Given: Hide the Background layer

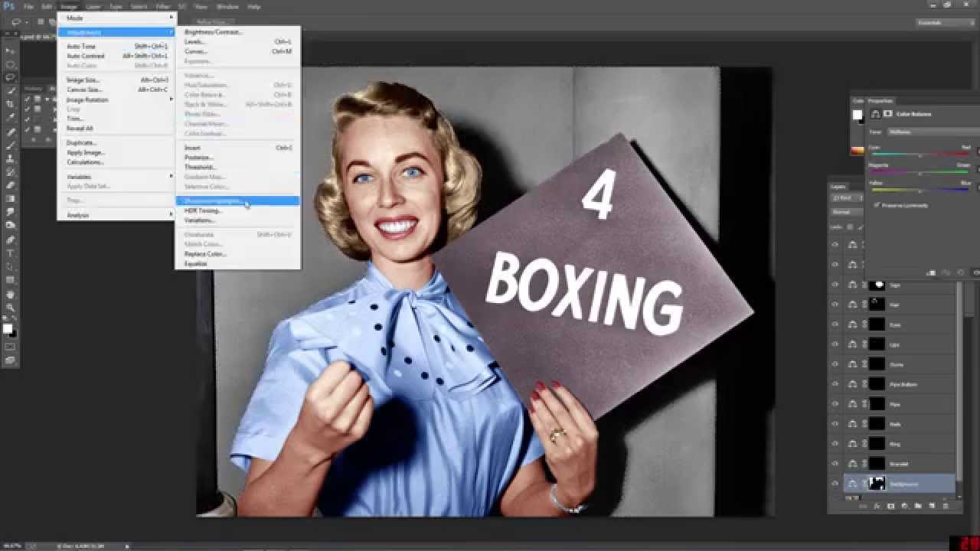Looking at the screenshot, I should point(835,484).
